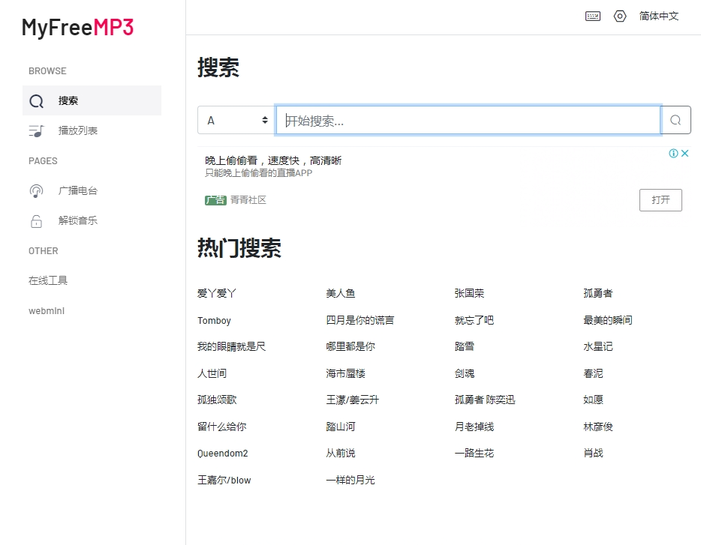701x545 pixels.
Task: Go to webmini in the sidebar
Action: pos(46,311)
